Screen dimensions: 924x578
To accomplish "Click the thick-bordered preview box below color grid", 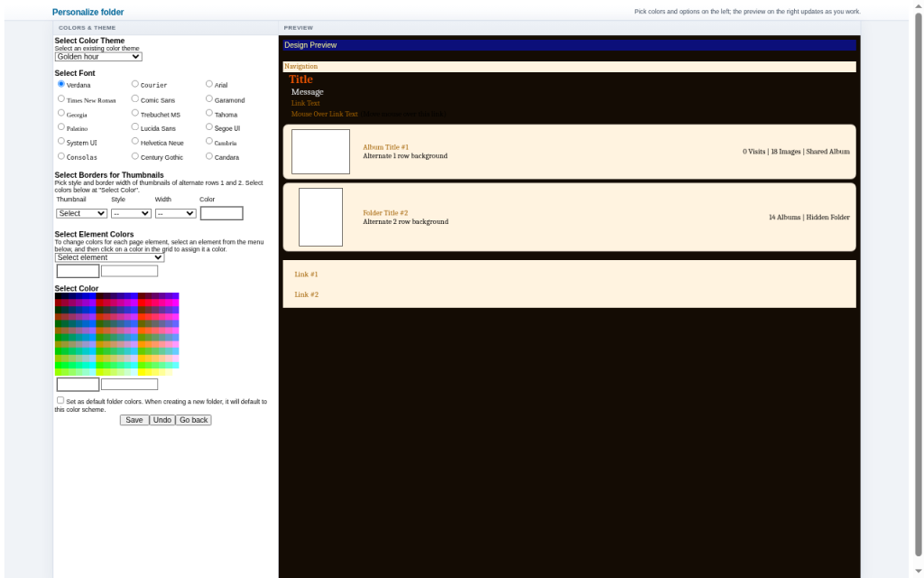I will click(x=78, y=385).
